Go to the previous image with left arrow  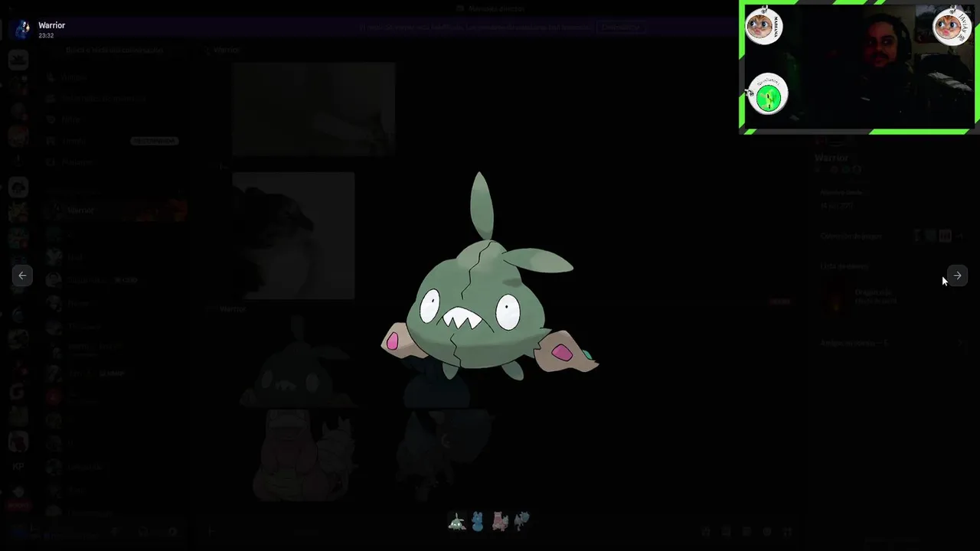point(22,275)
